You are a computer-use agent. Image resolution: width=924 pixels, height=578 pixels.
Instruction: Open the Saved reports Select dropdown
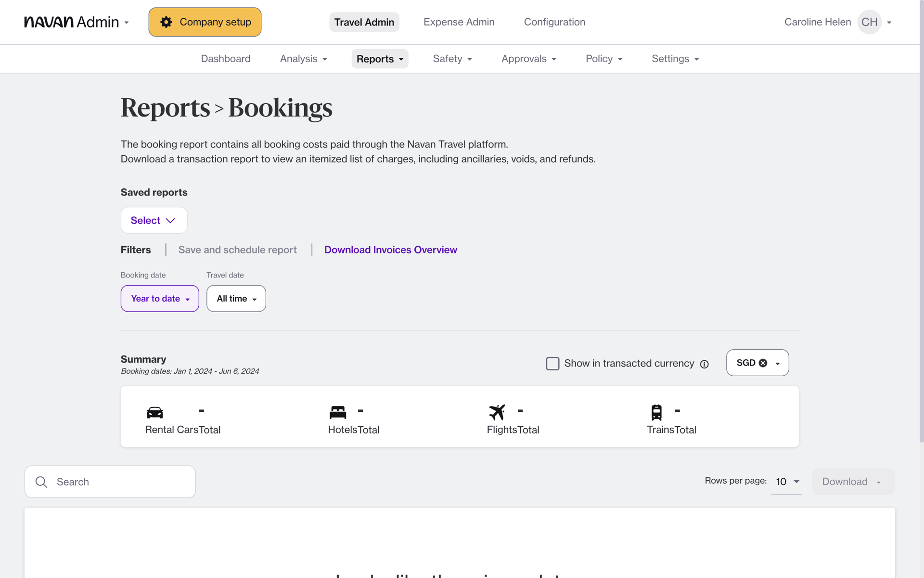154,221
